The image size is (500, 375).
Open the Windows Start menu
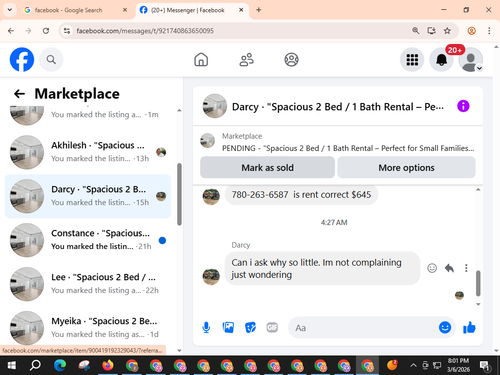(12, 366)
